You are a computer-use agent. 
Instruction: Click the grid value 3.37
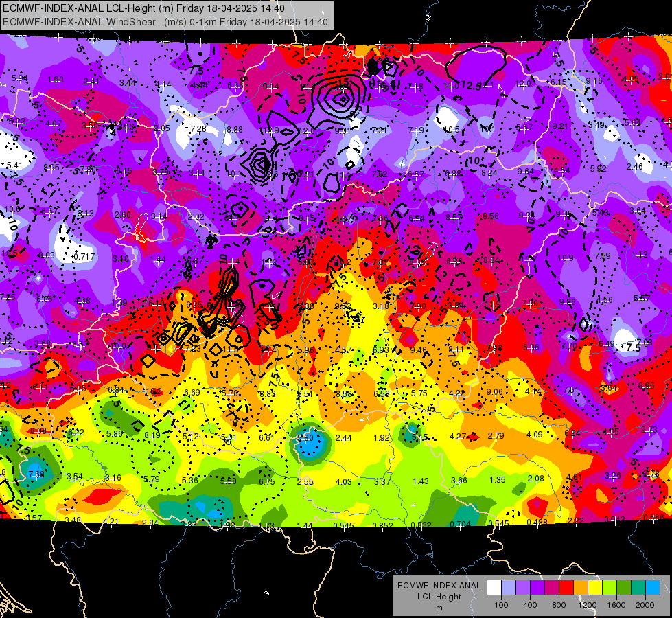tap(382, 482)
